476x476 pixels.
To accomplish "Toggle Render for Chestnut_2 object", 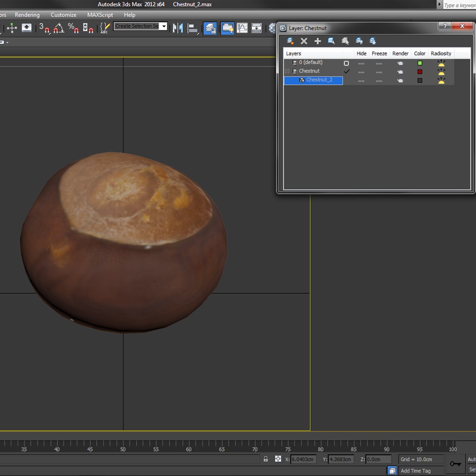I will coord(400,81).
